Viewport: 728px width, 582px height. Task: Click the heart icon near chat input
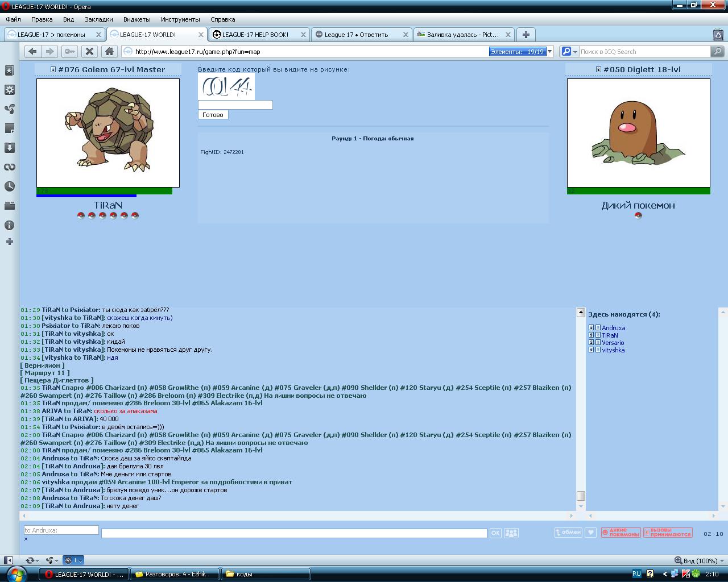pos(591,533)
